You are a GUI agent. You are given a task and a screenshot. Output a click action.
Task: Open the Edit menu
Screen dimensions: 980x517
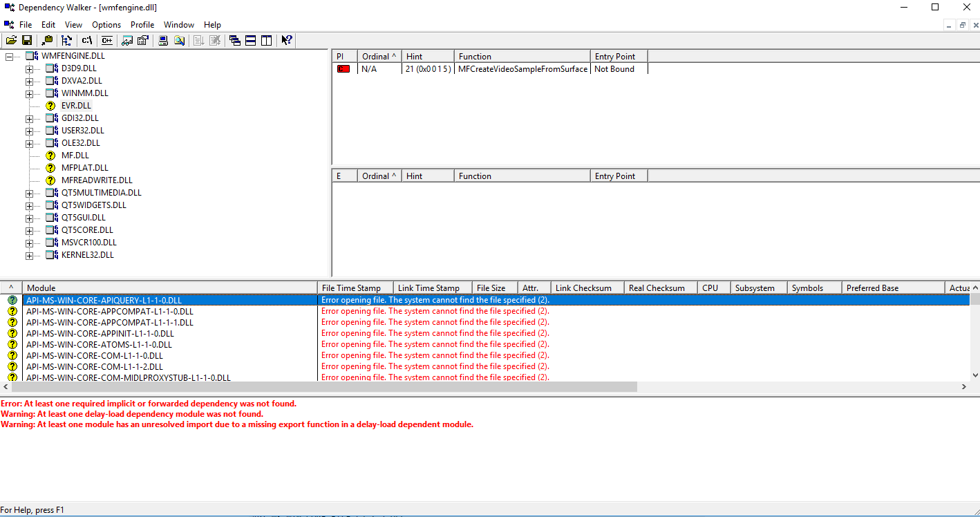pyautogui.click(x=48, y=24)
